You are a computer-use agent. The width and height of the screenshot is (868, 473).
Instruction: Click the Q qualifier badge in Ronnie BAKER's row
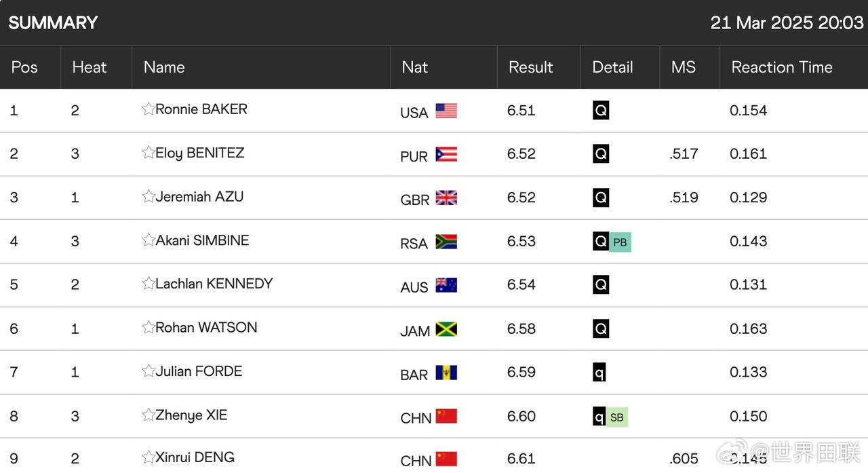(601, 111)
